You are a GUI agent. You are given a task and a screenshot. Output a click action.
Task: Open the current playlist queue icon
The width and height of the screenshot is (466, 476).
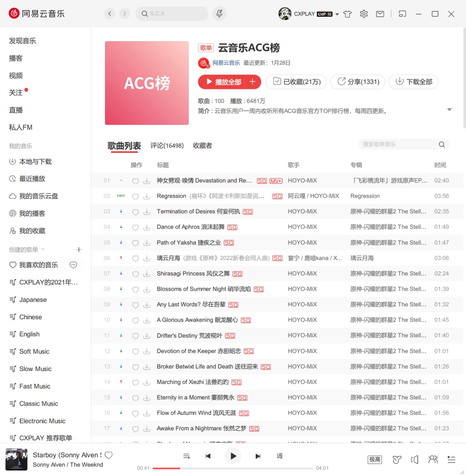(x=451, y=460)
